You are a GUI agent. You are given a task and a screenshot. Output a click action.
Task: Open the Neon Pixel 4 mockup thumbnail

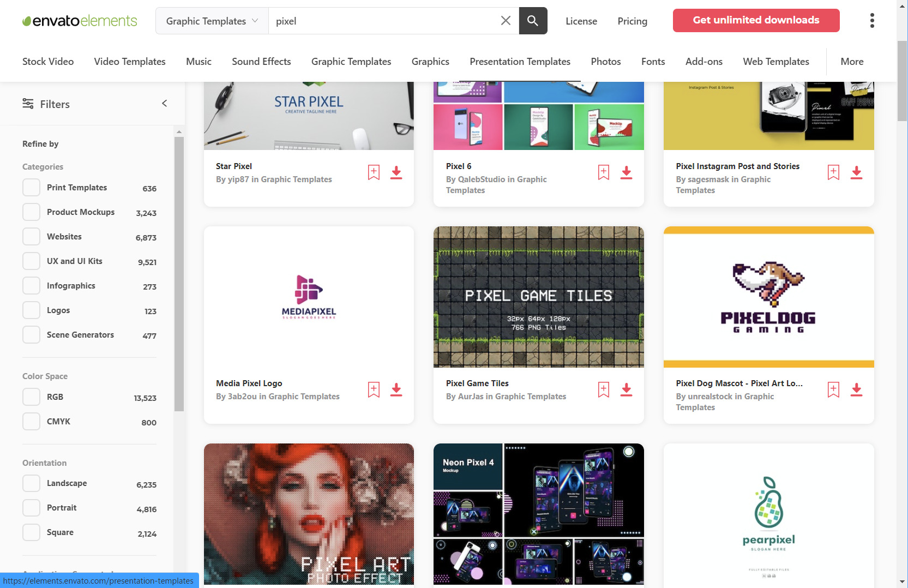(538, 514)
